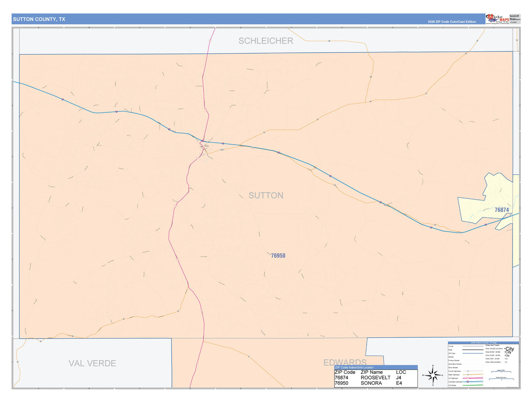Click 'ZIP Code Index/Grid Locator' header
532x403 pixels.
[376, 367]
